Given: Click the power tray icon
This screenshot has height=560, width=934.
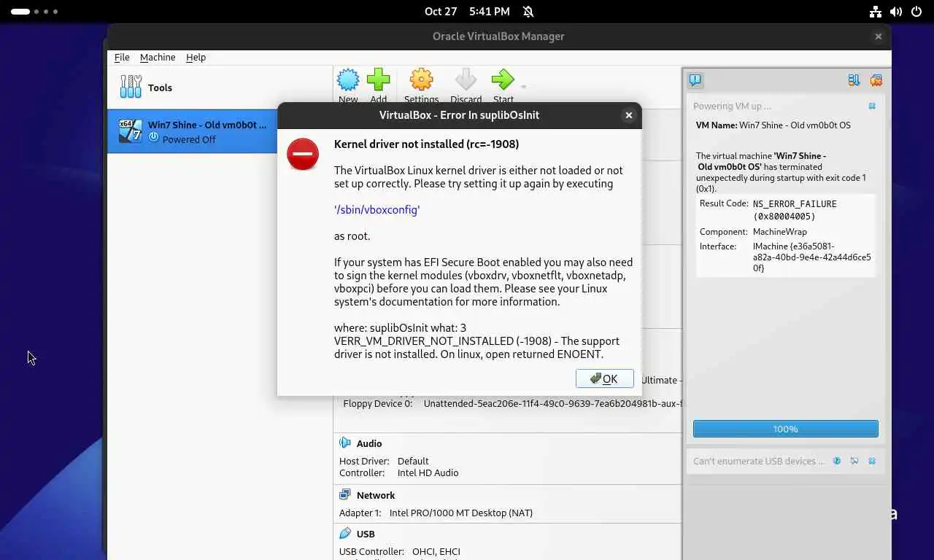Looking at the screenshot, I should (x=916, y=12).
